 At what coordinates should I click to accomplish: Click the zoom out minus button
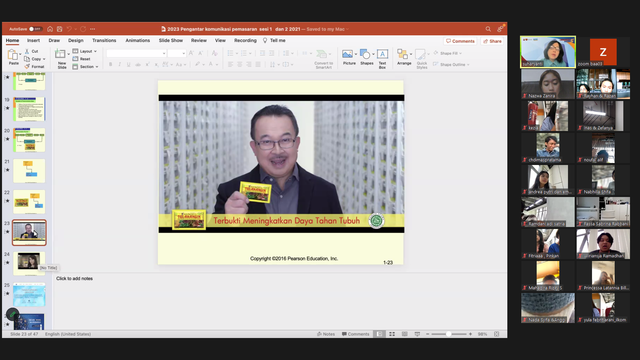(x=427, y=334)
